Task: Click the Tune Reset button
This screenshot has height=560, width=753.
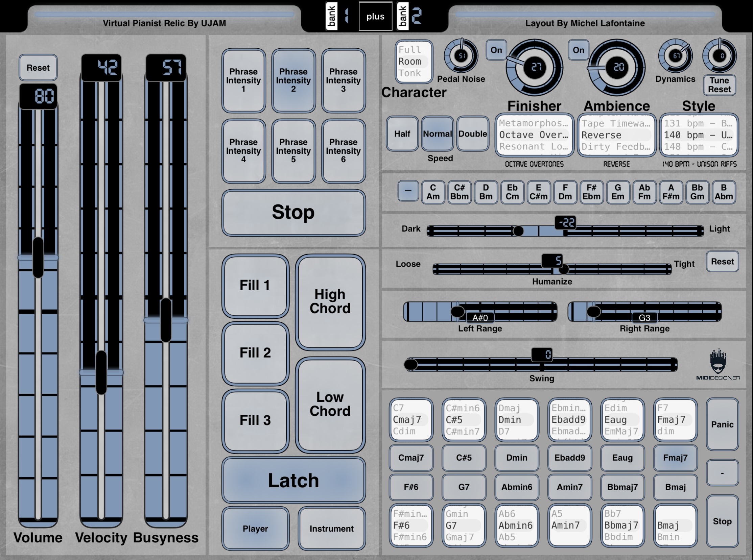Action: pyautogui.click(x=720, y=85)
